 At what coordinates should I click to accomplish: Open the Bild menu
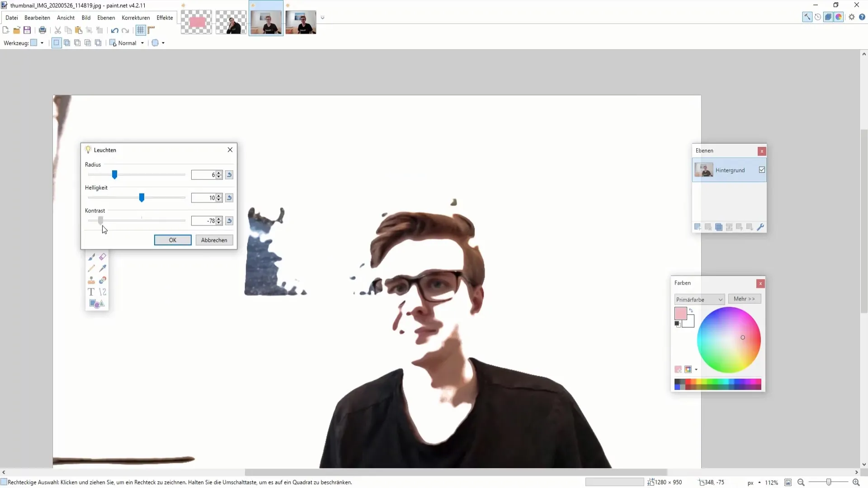click(x=86, y=18)
